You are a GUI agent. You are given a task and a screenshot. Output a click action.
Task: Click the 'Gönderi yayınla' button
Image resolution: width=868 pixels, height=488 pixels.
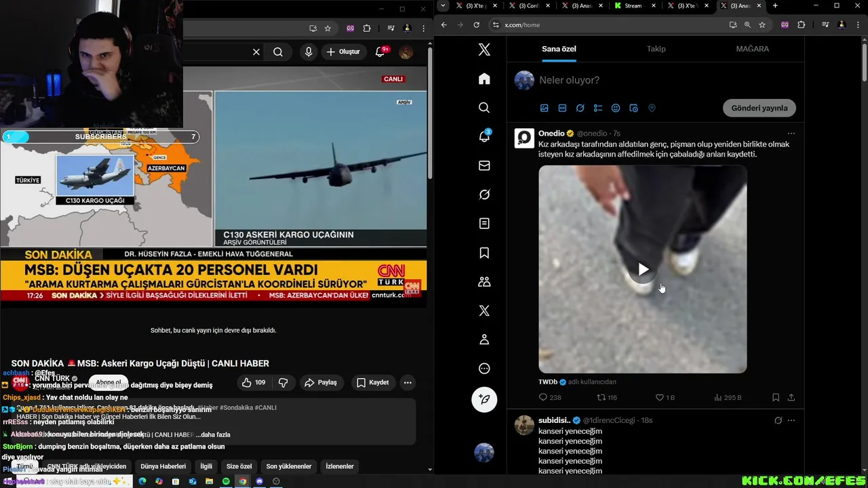759,108
